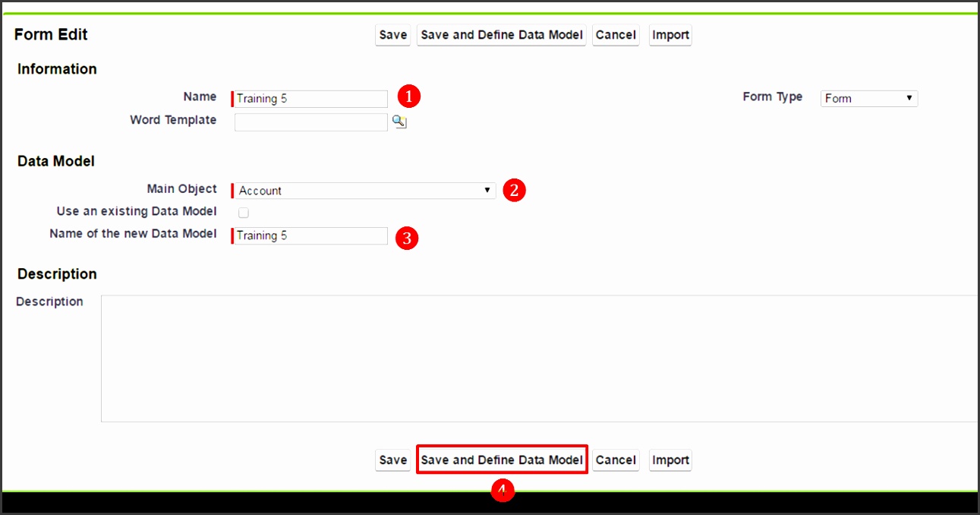Click the Information section heading

[x=57, y=69]
